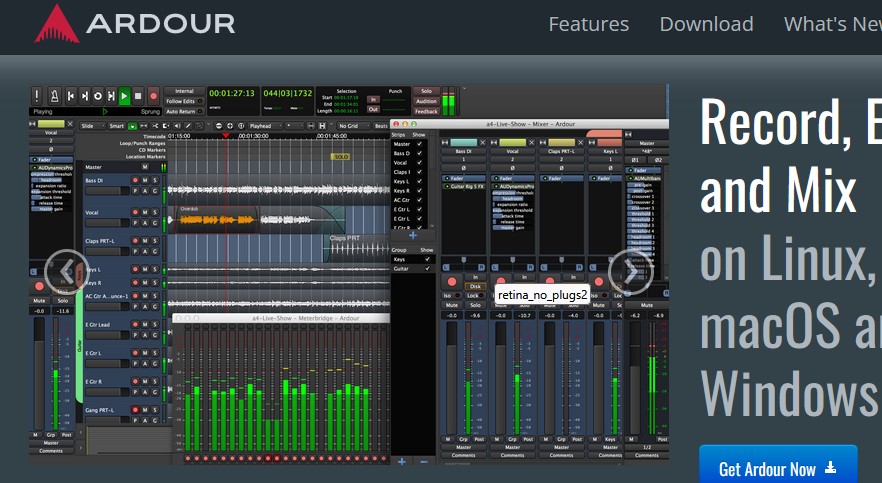Screen dimensions: 882x483
Task: Click teal color swatch on Bass DI strip
Action: (464, 143)
